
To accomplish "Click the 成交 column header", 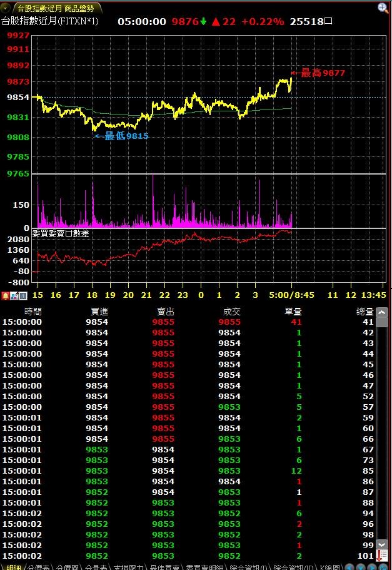I will coord(231,311).
